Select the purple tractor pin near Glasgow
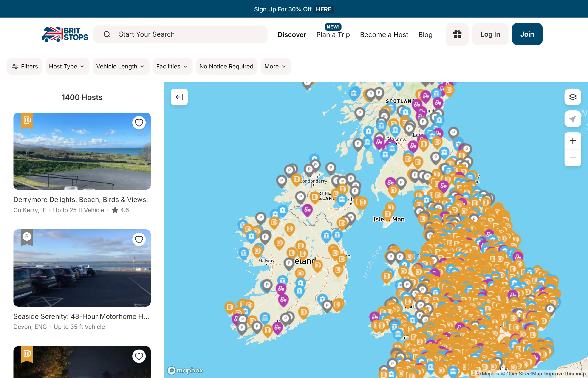The width and height of the screenshot is (588, 378). [379, 142]
